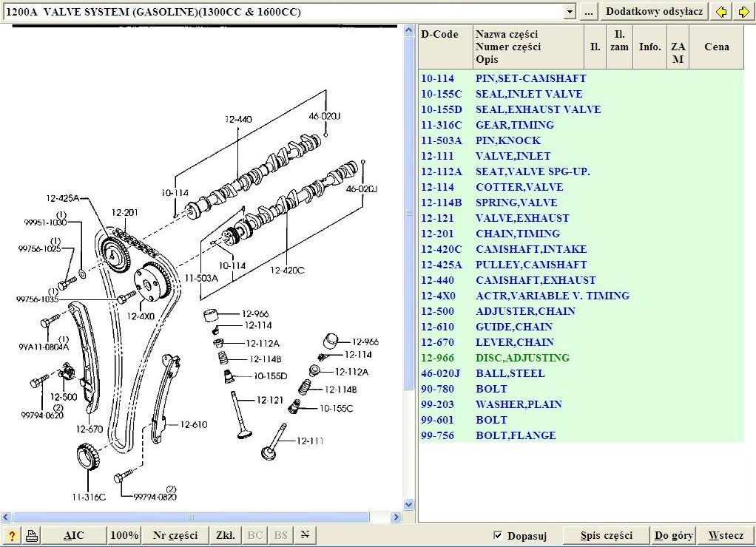Open the valve system section dropdown
The height and width of the screenshot is (547, 756).
coord(569,12)
